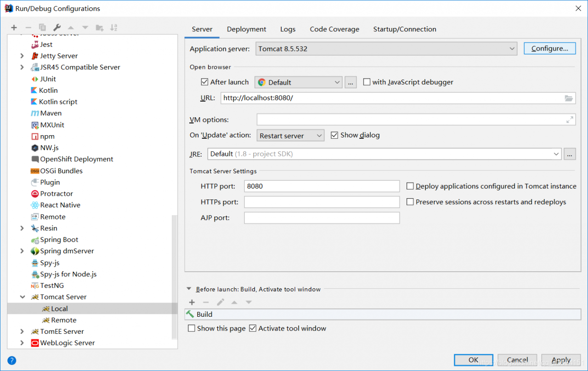Image resolution: width=588 pixels, height=371 pixels.
Task: Select the Spring Boot icon
Action: pyautogui.click(x=35, y=240)
